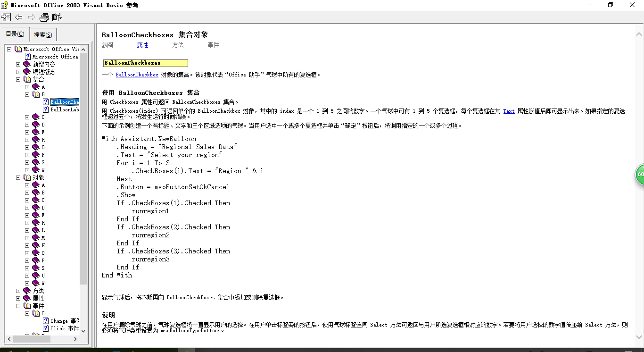Click the purple book icon next to 方法
Image resolution: width=644 pixels, height=352 pixels.
[26, 290]
